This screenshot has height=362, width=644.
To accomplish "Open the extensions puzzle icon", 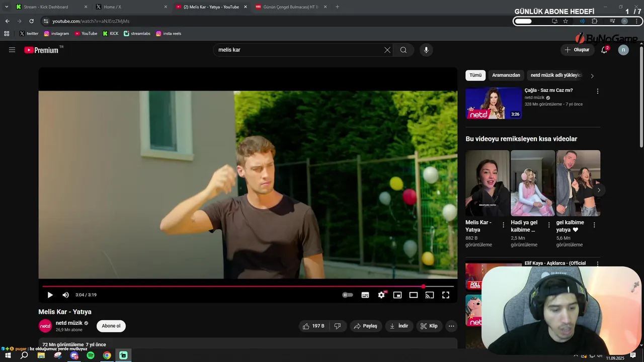I will pyautogui.click(x=595, y=21).
